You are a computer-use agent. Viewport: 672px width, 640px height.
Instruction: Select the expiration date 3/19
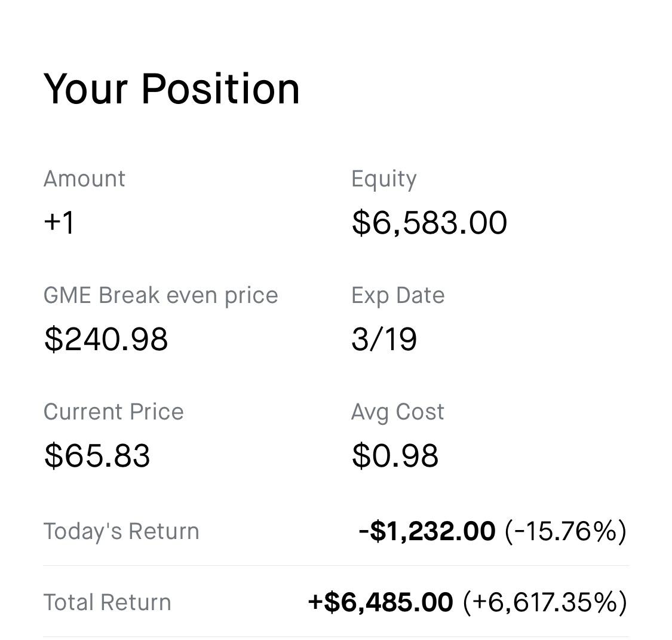pyautogui.click(x=384, y=338)
